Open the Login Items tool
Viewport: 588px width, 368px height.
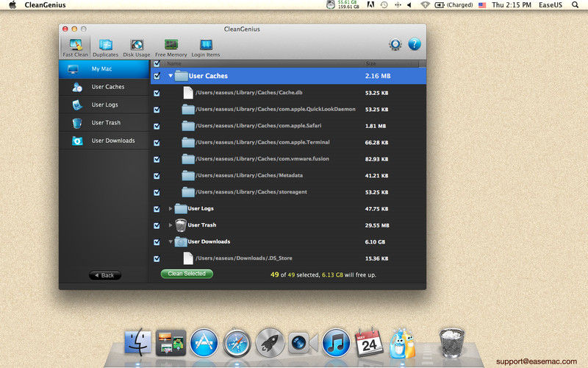point(206,47)
